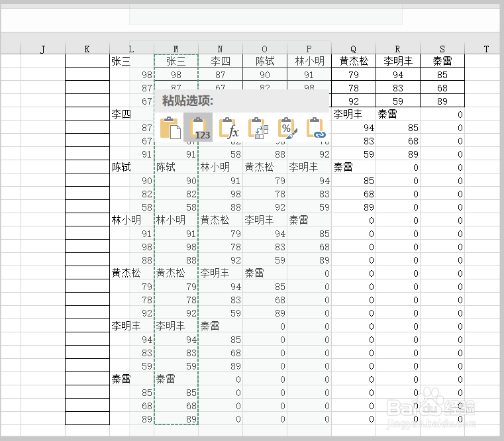
Task: Select the 79 cell in column Q
Action: (354, 74)
